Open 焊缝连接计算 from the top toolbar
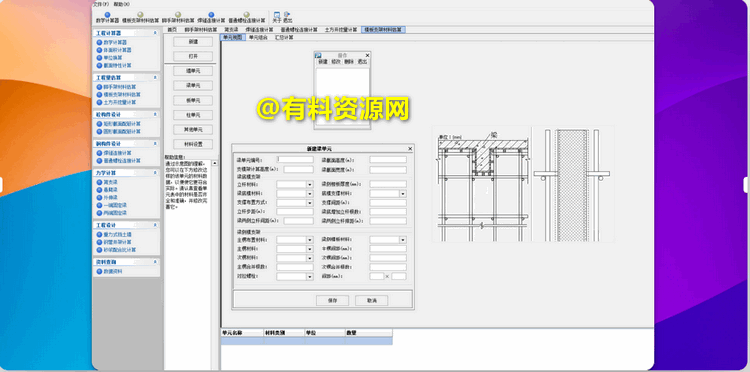750x372 pixels. coord(211,18)
